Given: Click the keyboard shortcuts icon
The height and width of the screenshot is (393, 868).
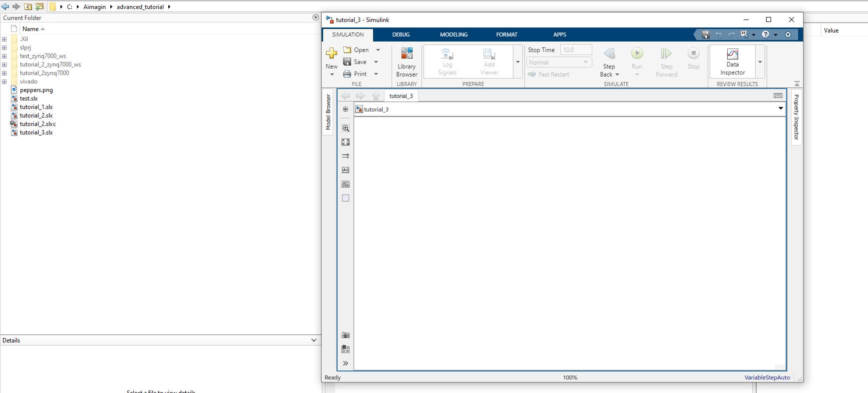Looking at the screenshot, I should point(778,95).
